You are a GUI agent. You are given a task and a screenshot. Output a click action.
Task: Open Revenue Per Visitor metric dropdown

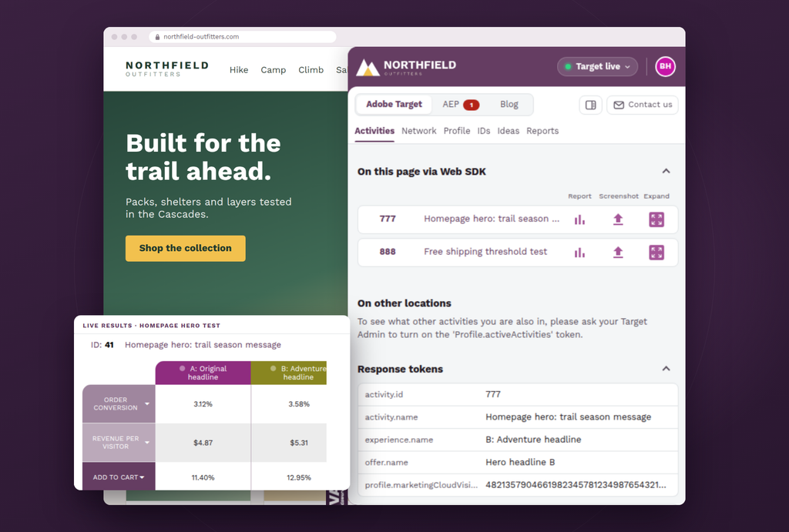(147, 443)
